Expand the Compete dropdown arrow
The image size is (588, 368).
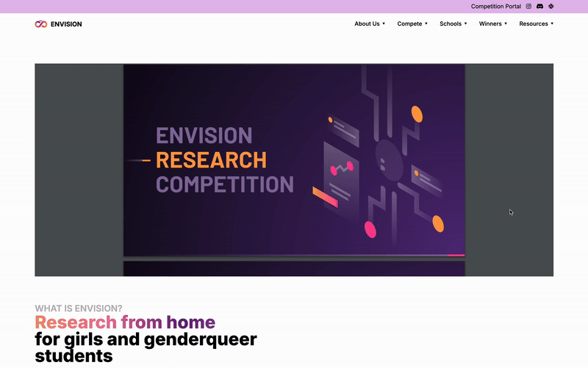(x=426, y=24)
